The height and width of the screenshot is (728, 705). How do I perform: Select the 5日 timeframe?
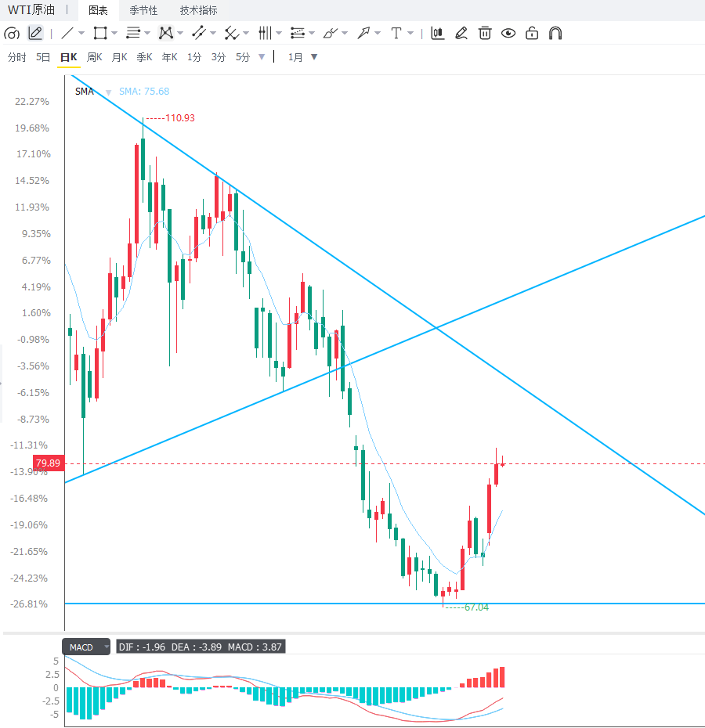click(x=43, y=57)
